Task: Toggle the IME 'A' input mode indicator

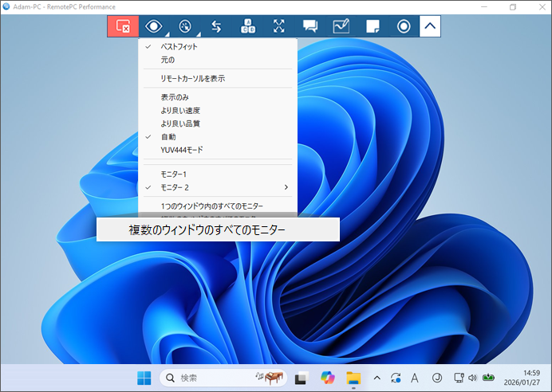Action: (415, 378)
